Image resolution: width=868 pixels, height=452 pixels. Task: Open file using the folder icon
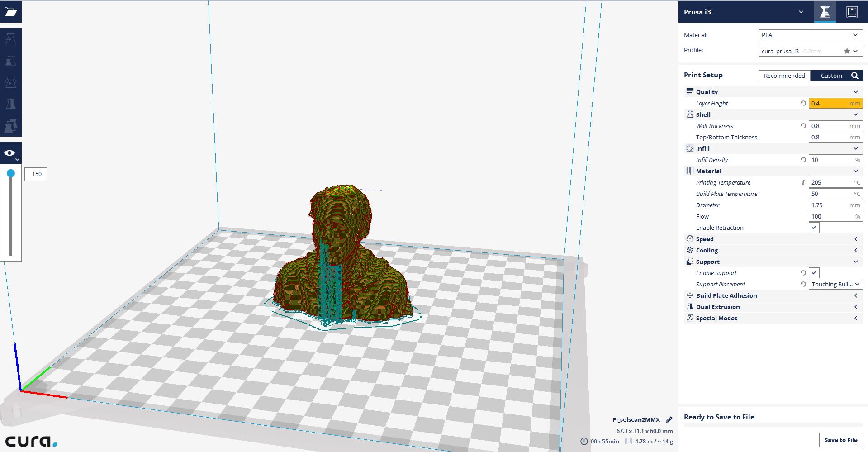10,12
